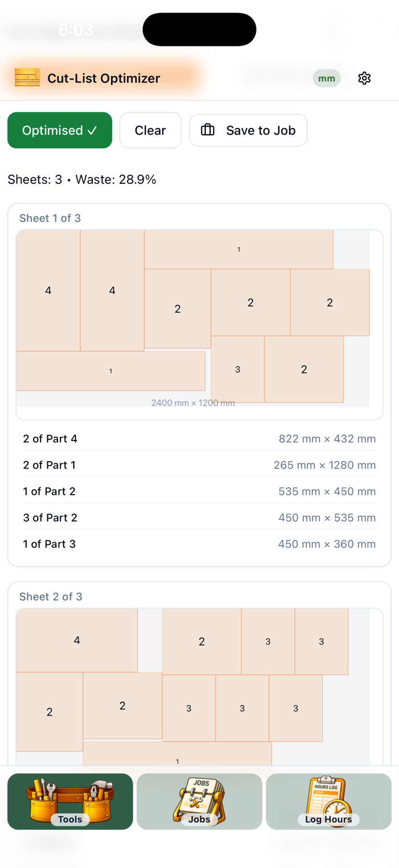Tap the Sheets and Waste summary text
The height and width of the screenshot is (868, 399).
pyautogui.click(x=82, y=180)
